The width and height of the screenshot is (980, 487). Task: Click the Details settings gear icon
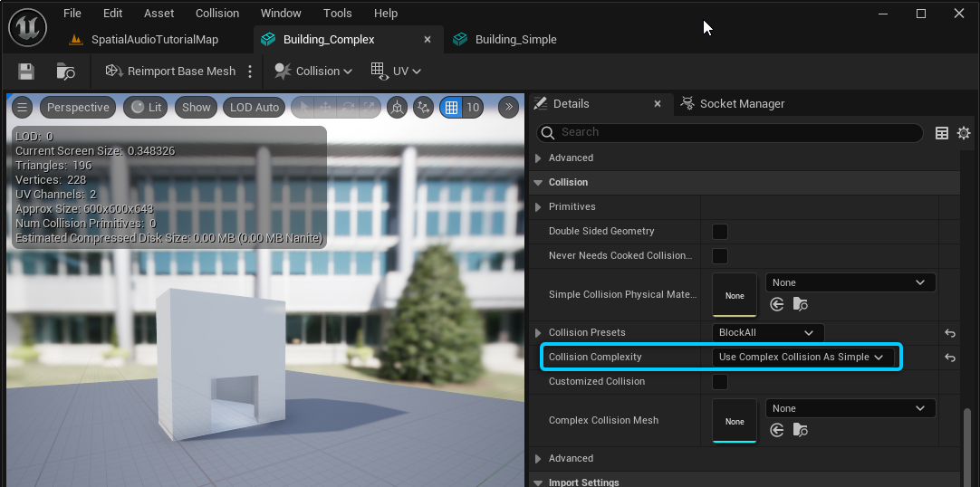pyautogui.click(x=964, y=133)
